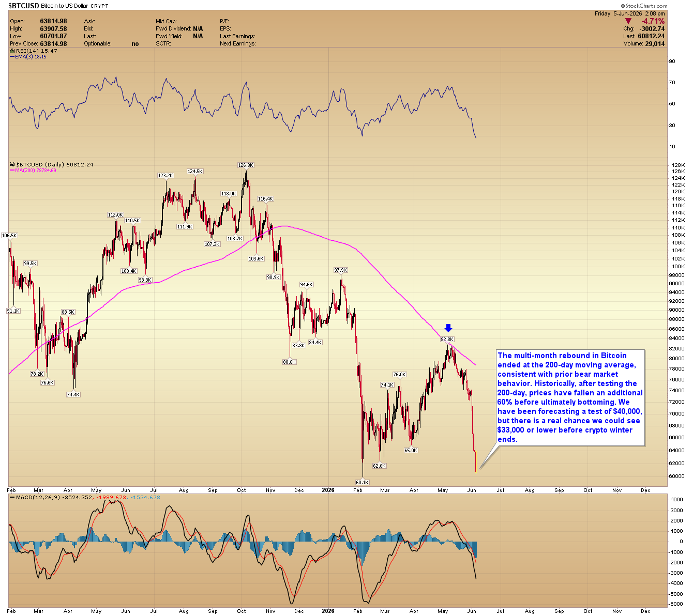
Task: Click the blue EMA(3) legend line swatch
Action: 12,57
